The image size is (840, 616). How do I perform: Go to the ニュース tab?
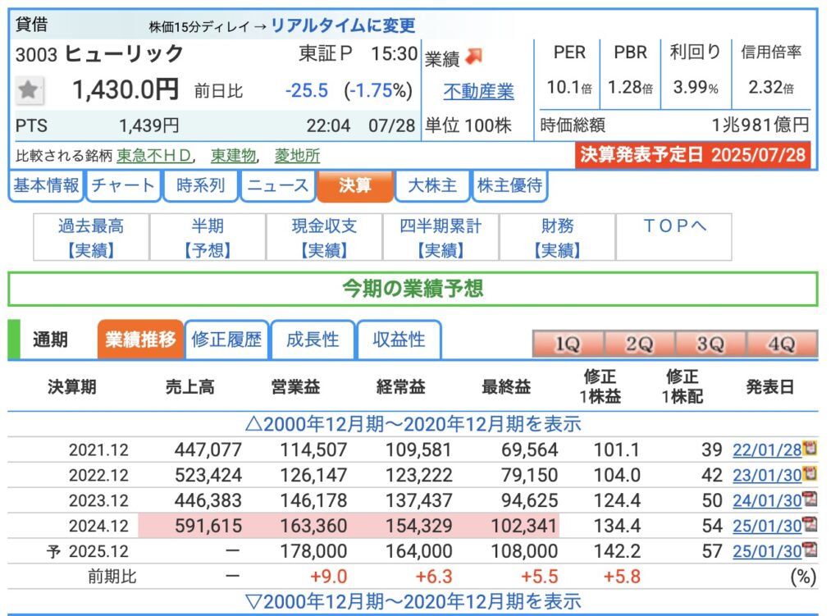277,186
